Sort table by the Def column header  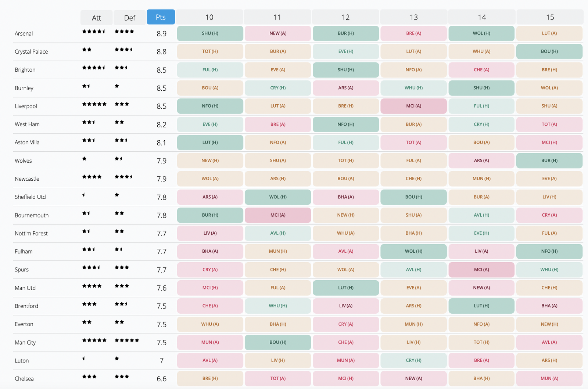129,18
